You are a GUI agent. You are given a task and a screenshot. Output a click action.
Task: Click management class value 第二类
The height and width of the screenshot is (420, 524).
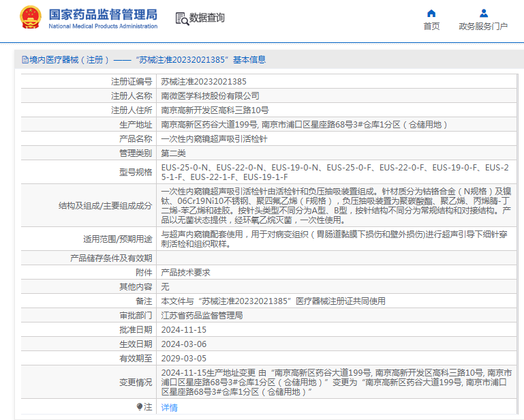click(174, 153)
